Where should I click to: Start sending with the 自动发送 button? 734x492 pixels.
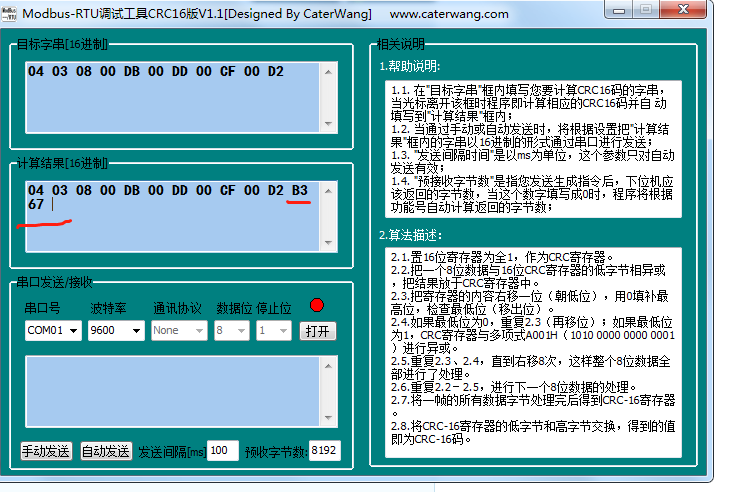click(x=106, y=451)
